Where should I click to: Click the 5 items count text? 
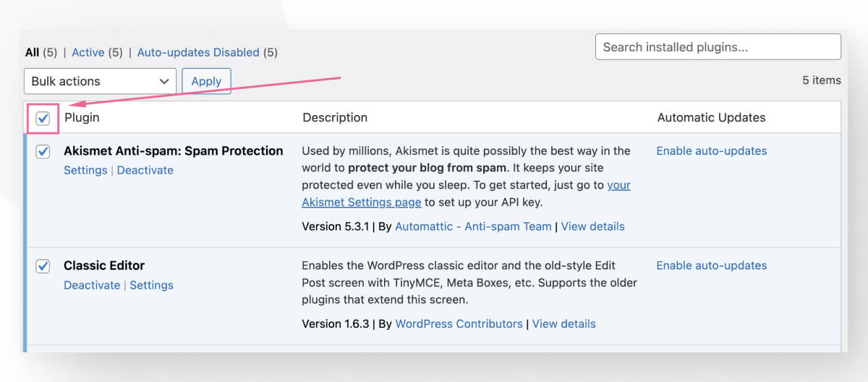(822, 80)
